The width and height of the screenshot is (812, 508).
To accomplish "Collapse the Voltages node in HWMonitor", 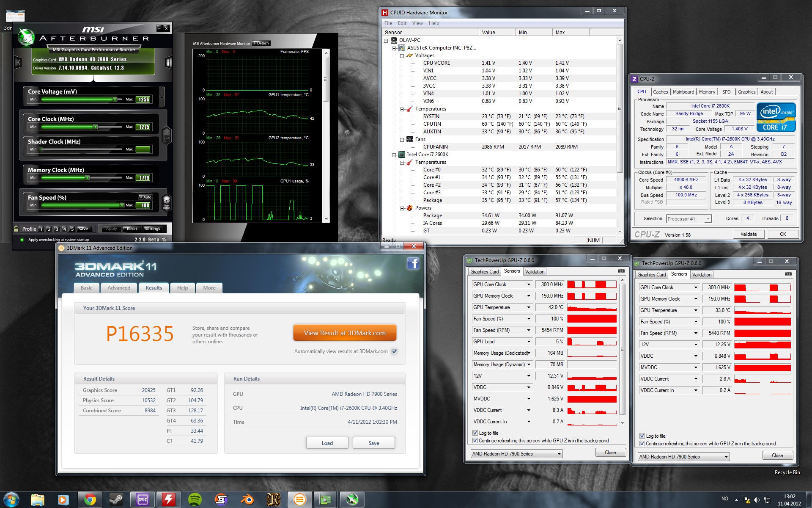I will click(402, 55).
